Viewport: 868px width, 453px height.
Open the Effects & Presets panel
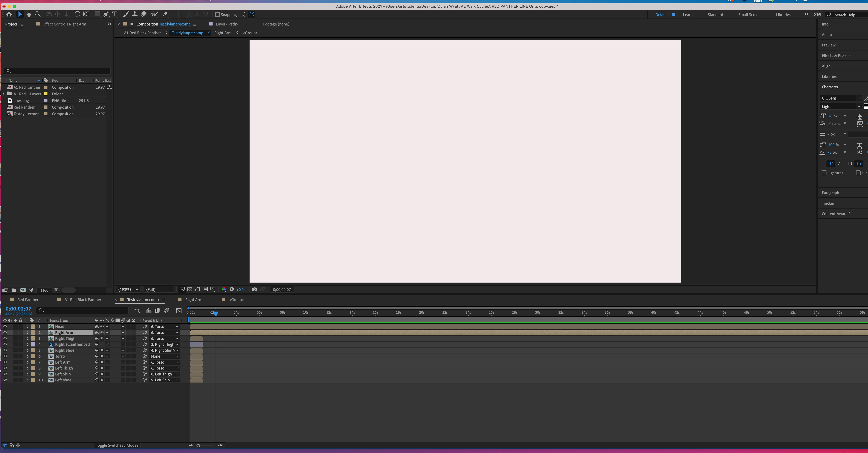(x=836, y=55)
